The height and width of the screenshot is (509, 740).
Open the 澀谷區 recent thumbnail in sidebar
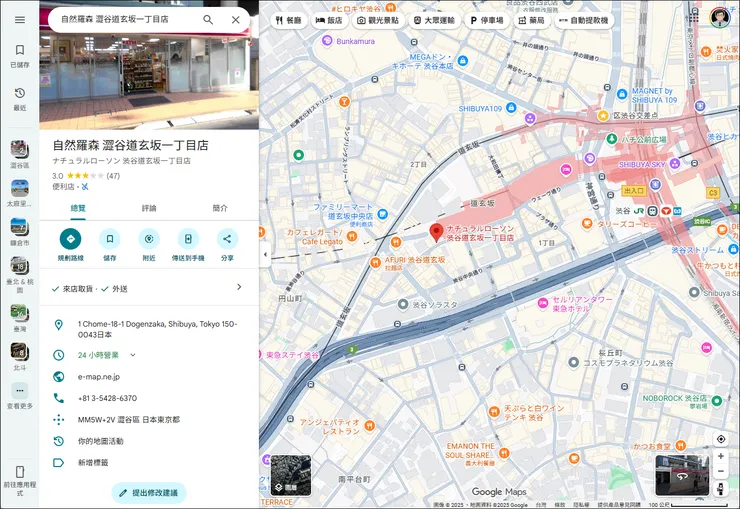tap(20, 150)
